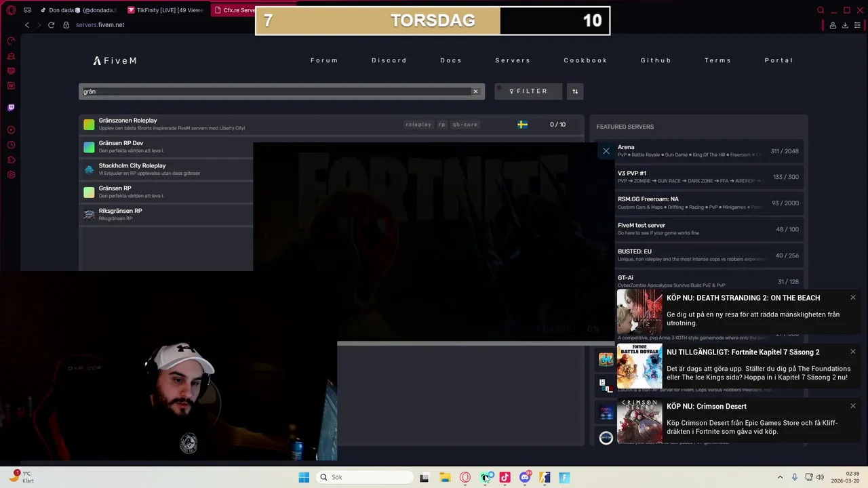Close the dark video overlay with X
This screenshot has height=488, width=868.
(606, 151)
